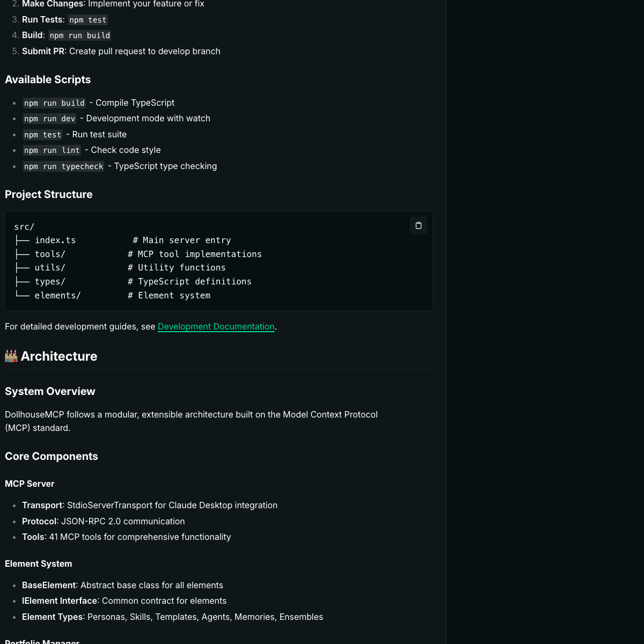
Task: Click the System Overview heading
Action: point(50,391)
